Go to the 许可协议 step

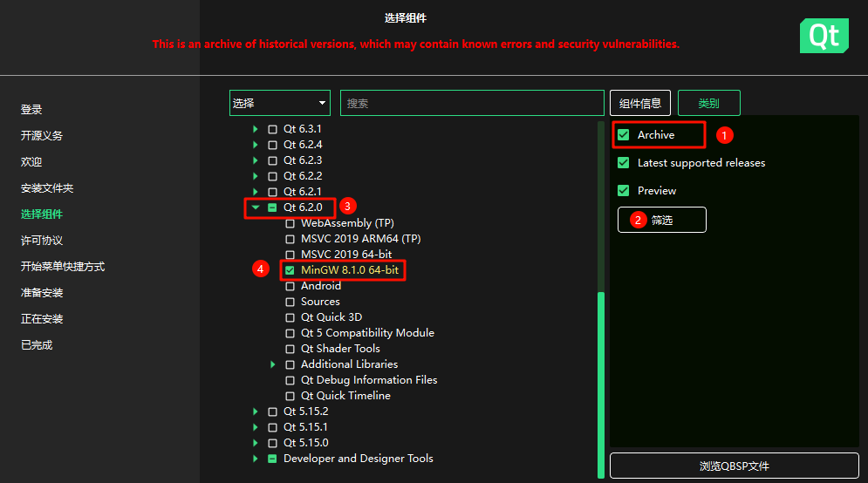pos(42,241)
